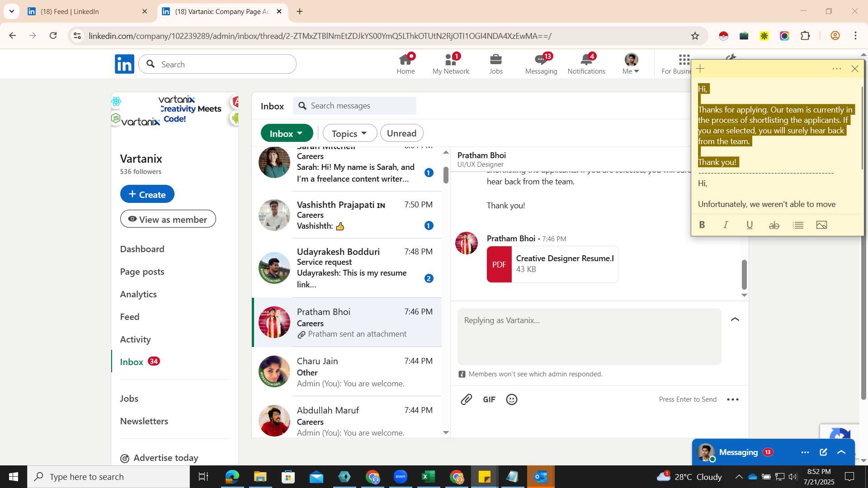Show hidden system tray icons

coord(739,477)
